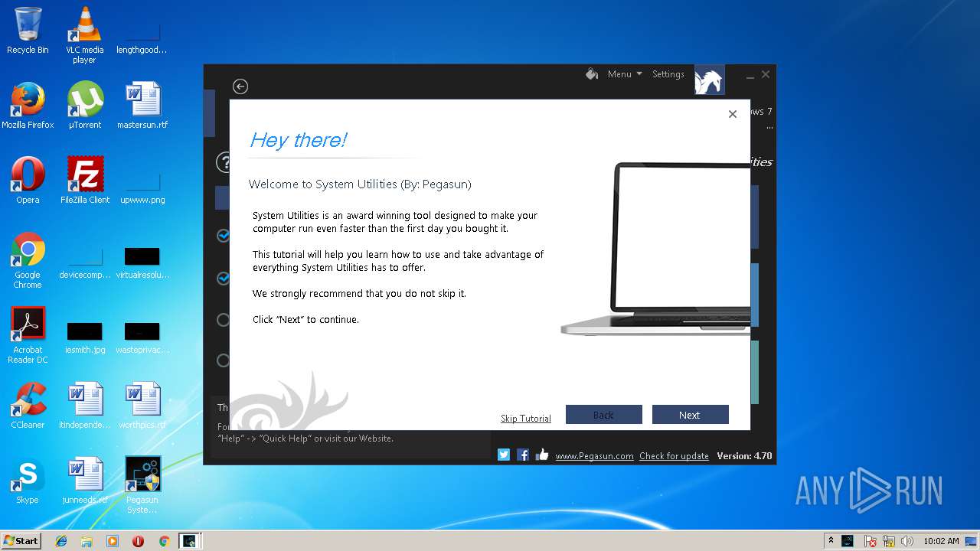
Task: Click the thumbs-up like icon
Action: [543, 455]
